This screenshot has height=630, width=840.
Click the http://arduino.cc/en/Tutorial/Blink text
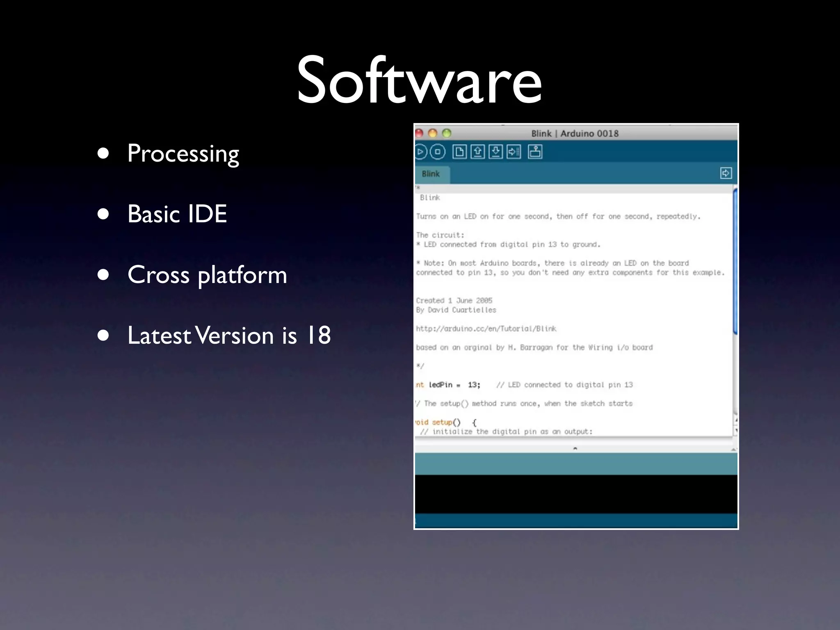tap(486, 329)
